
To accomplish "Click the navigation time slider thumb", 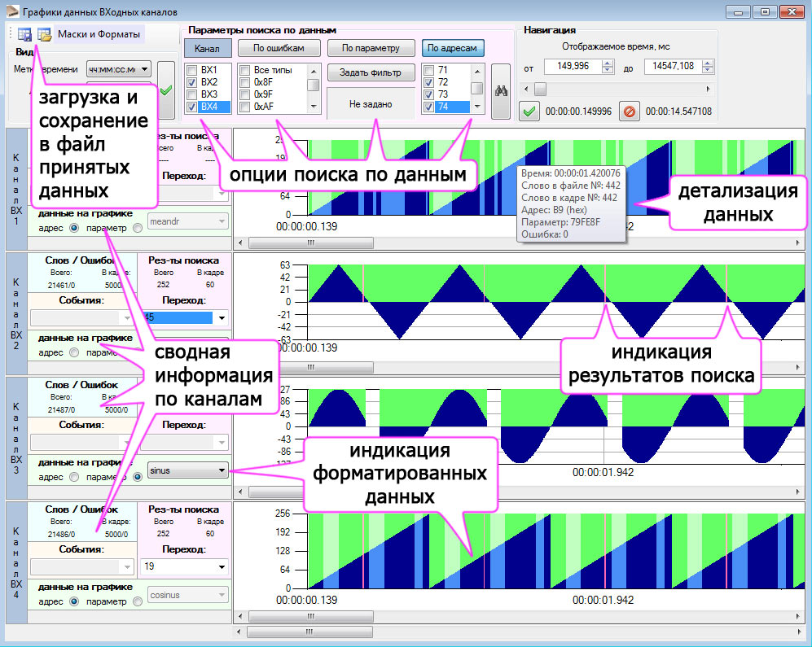I will click(x=541, y=88).
